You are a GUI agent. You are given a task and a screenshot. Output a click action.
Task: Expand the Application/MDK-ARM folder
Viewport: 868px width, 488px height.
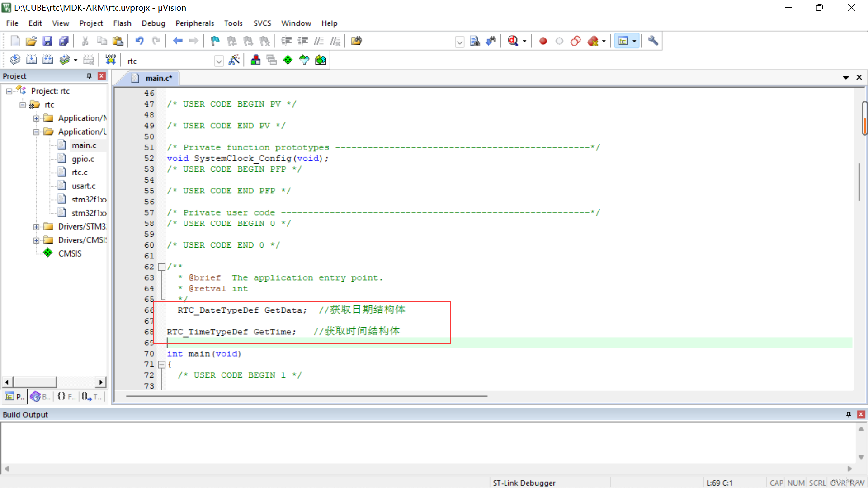pyautogui.click(x=36, y=118)
